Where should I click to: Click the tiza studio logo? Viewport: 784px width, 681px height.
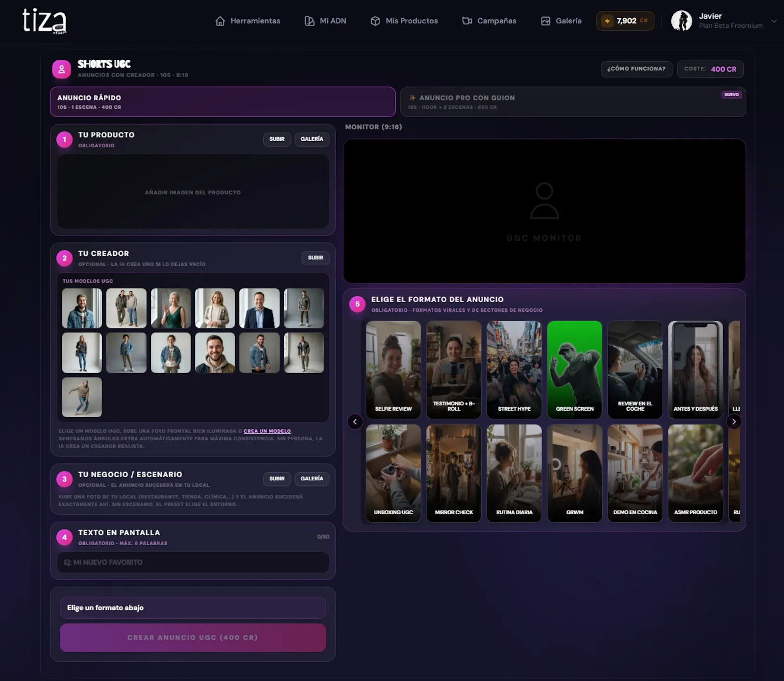click(x=44, y=21)
